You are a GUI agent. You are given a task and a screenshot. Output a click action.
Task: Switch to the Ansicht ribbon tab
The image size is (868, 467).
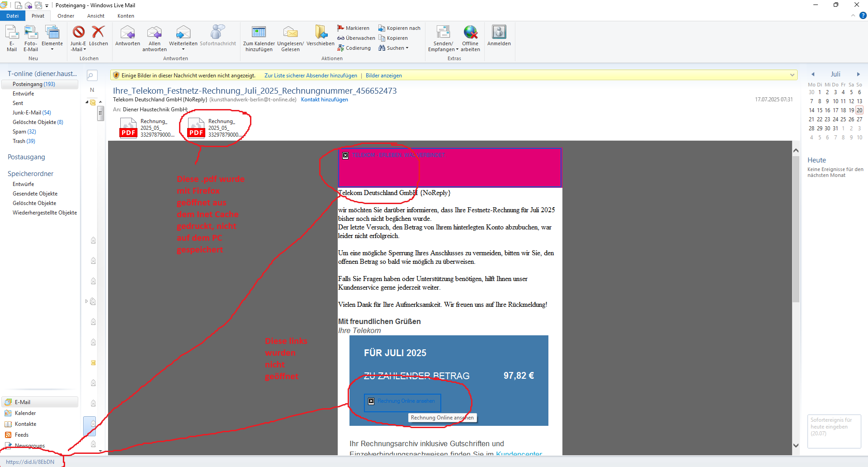coord(96,16)
